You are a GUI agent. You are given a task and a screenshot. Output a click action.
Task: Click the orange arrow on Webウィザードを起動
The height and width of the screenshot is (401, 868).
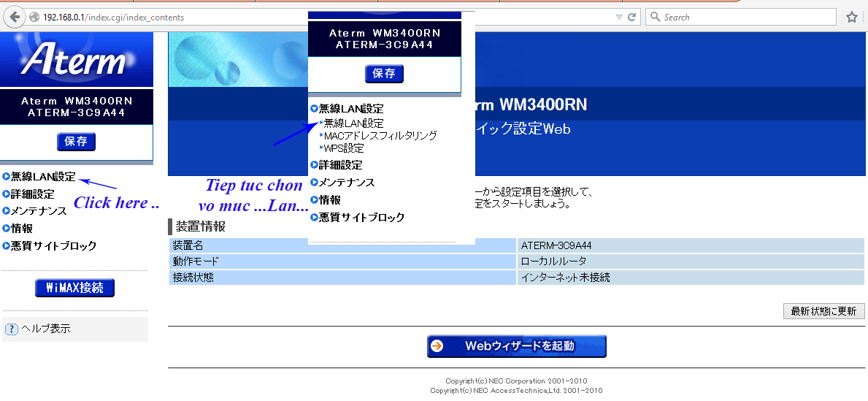coord(437,346)
